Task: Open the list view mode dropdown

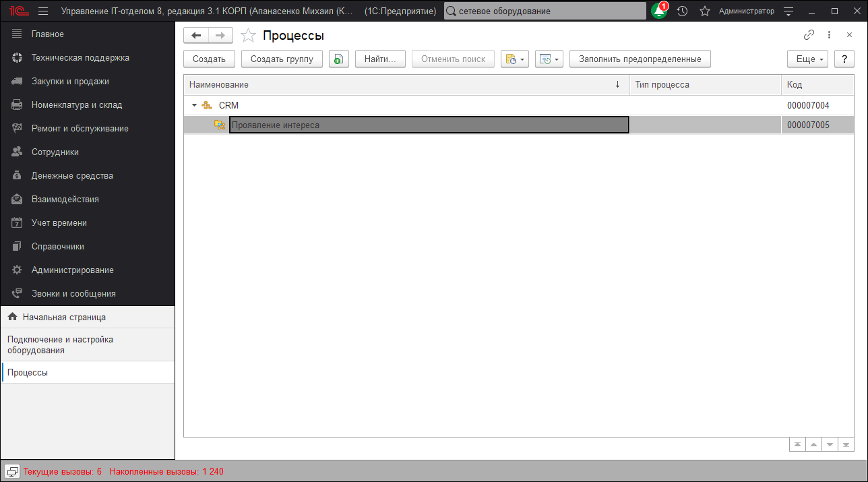Action: click(x=548, y=59)
